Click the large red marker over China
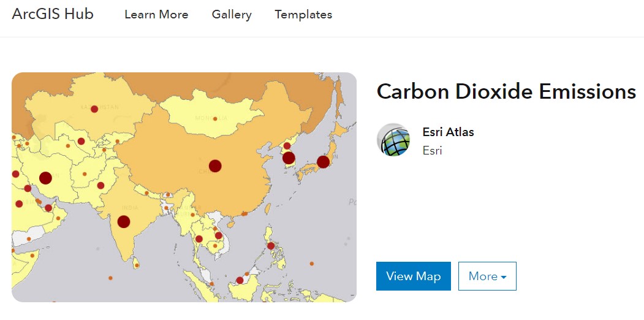The height and width of the screenshot is (320, 644). pyautogui.click(x=215, y=166)
